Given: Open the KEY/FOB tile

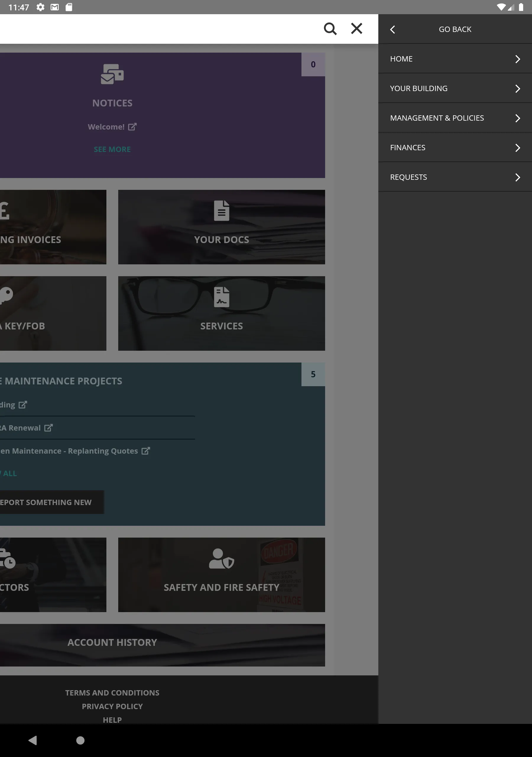Looking at the screenshot, I should pos(53,313).
